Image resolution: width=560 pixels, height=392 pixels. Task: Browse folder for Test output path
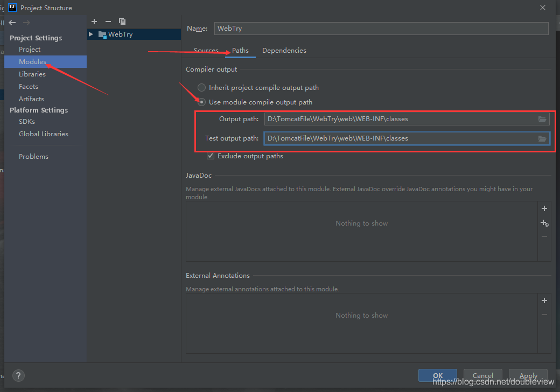(x=542, y=139)
